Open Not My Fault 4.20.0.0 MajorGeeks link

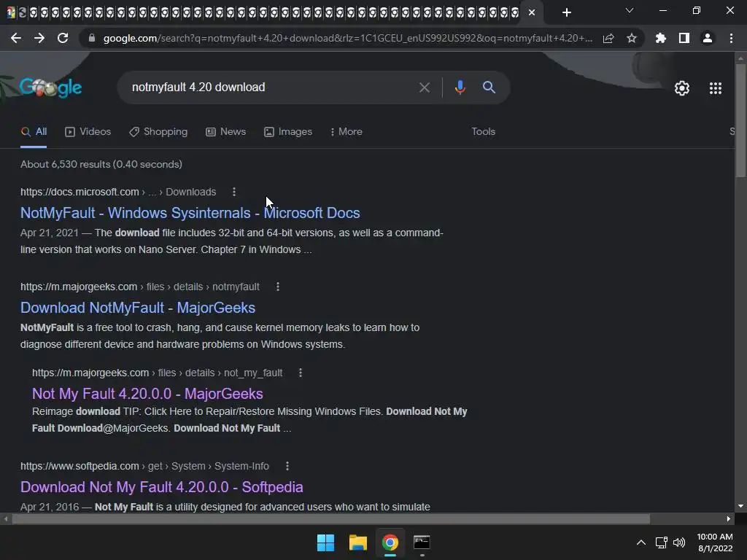click(147, 394)
